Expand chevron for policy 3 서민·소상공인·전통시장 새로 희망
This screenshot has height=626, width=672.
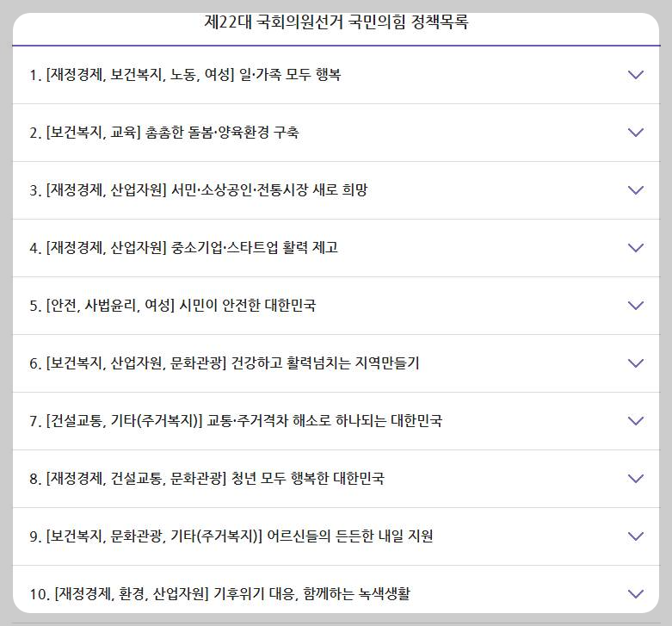click(x=635, y=190)
